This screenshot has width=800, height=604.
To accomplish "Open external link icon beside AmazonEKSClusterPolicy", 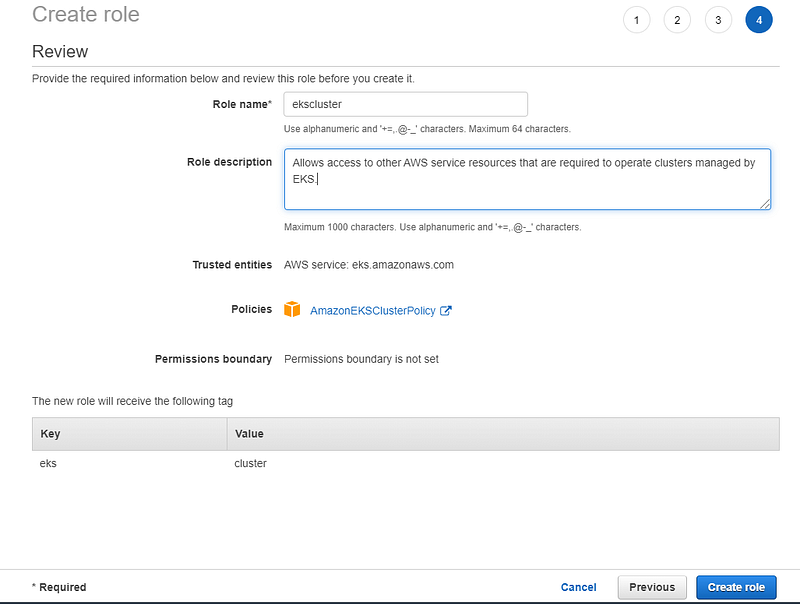I will [445, 310].
